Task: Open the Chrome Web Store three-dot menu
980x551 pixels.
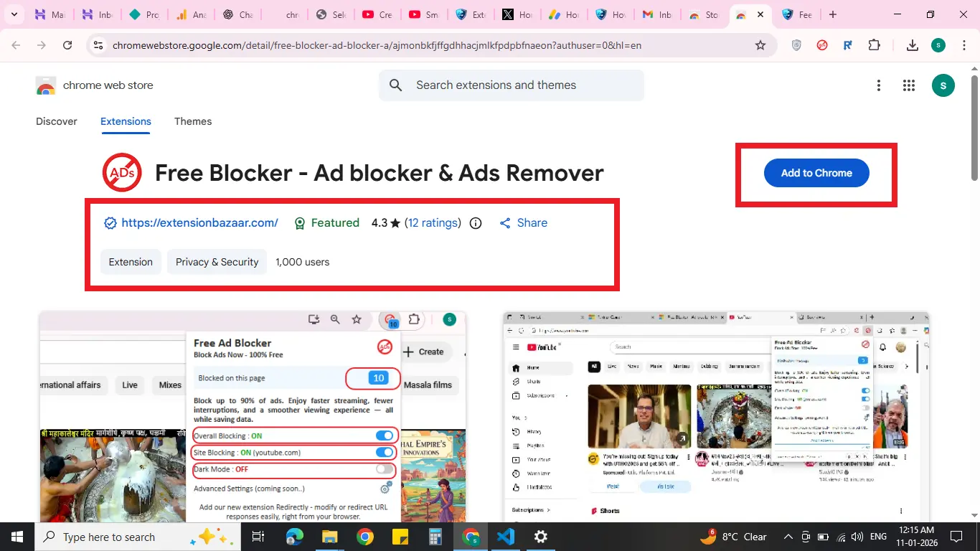Action: point(879,85)
